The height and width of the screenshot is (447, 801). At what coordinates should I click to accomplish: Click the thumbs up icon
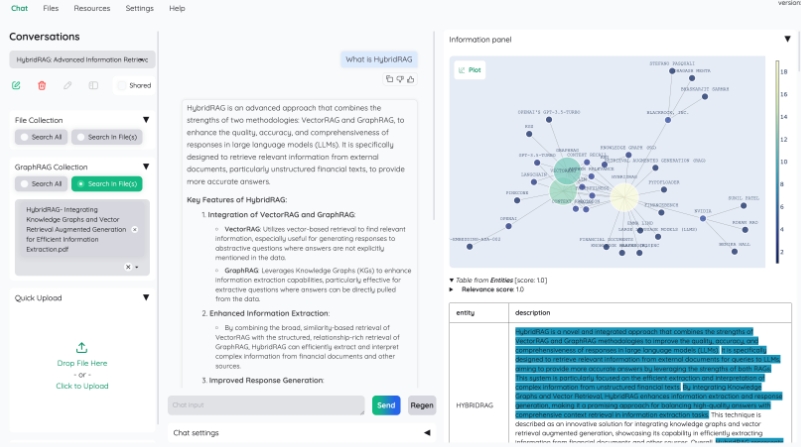point(411,78)
